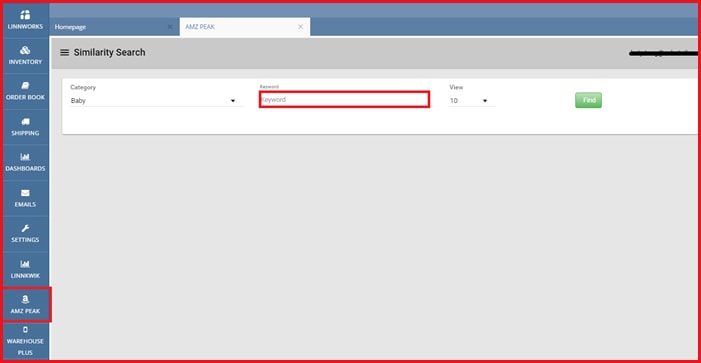Expand the Category dropdown showing Baby
Viewport: 701px width, 363px height.
point(156,101)
